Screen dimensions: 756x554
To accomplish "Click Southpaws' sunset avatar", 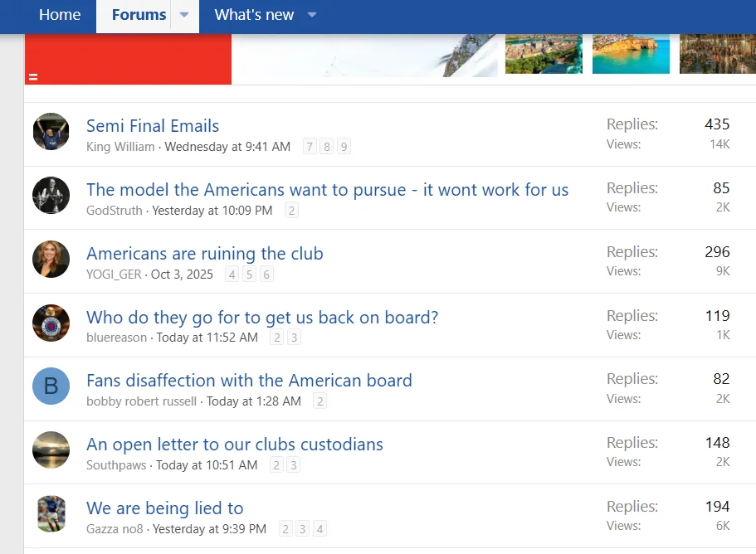I will (51, 450).
